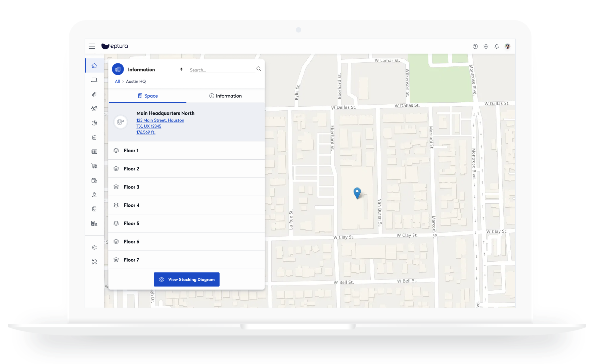Screen dimensions: 597x364
Task: Open the Information module dropdown
Action: click(155, 69)
